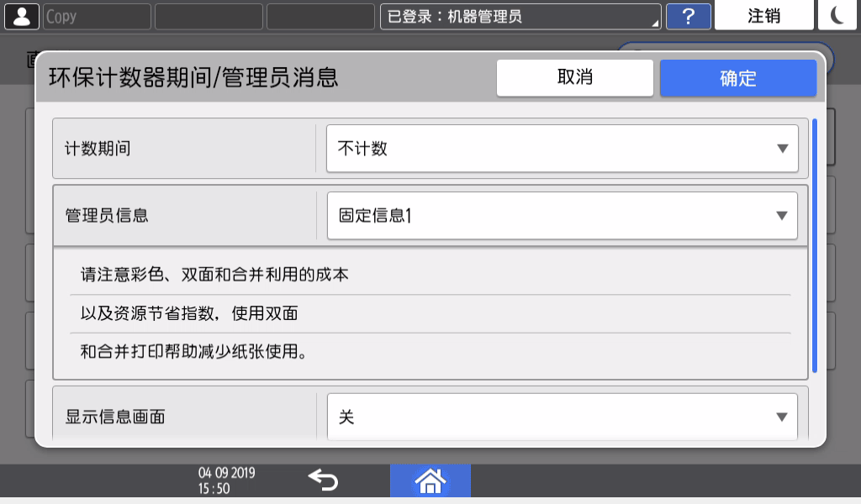Viewport: 861px width, 504px height.
Task: Click the empty box left of login status
Action: (x=320, y=16)
